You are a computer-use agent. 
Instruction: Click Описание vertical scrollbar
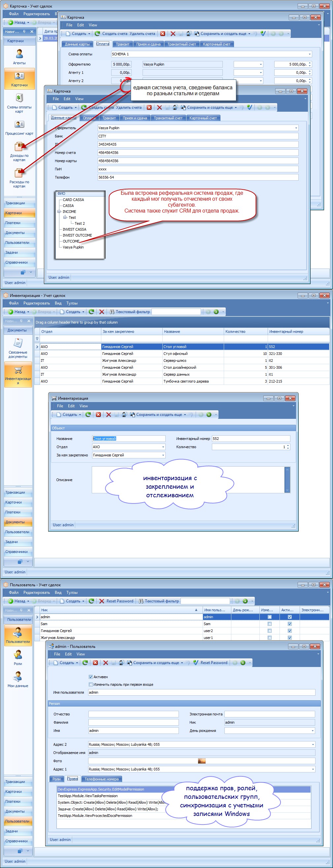tap(287, 479)
